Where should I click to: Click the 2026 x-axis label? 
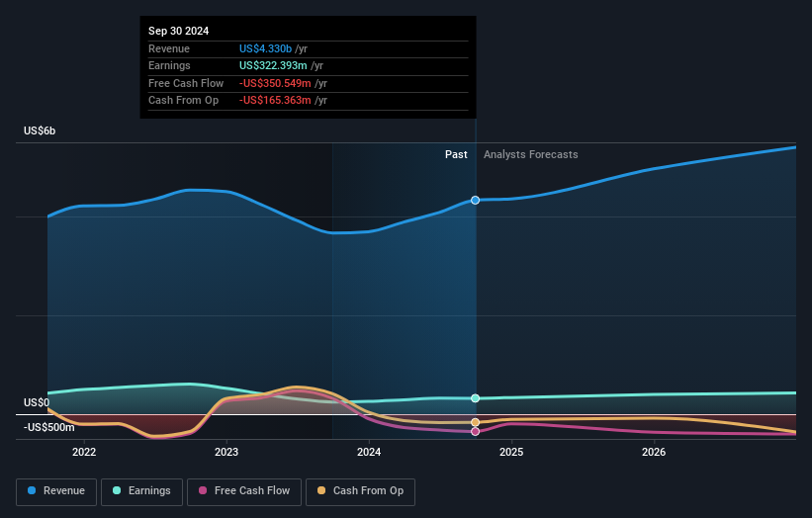click(654, 452)
